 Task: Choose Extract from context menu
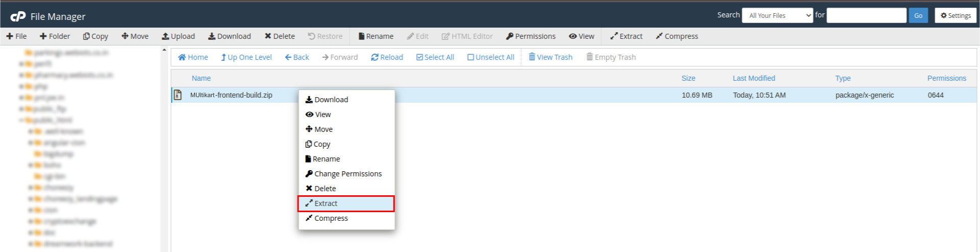pos(346,203)
